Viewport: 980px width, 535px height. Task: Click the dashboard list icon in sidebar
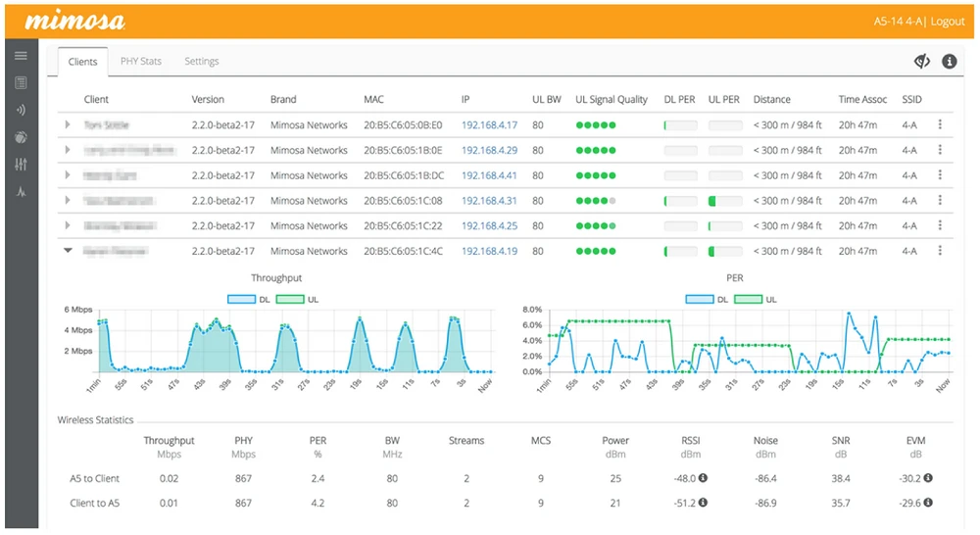point(21,82)
